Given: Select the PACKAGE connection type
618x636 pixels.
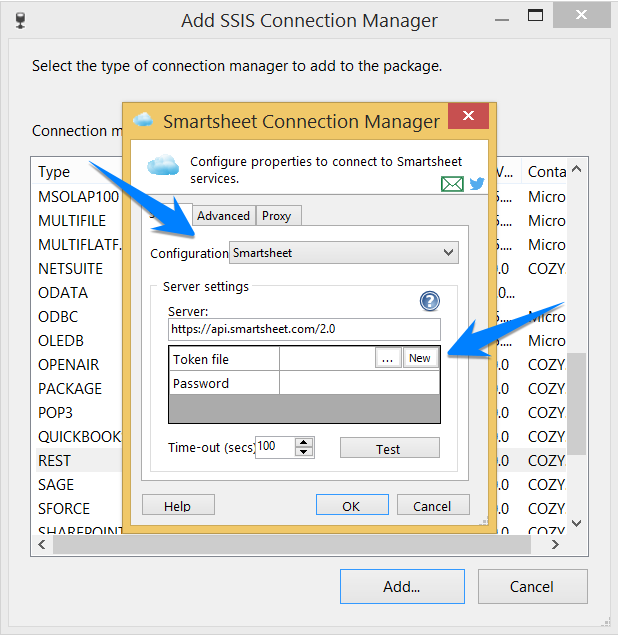Looking at the screenshot, I should (70, 389).
